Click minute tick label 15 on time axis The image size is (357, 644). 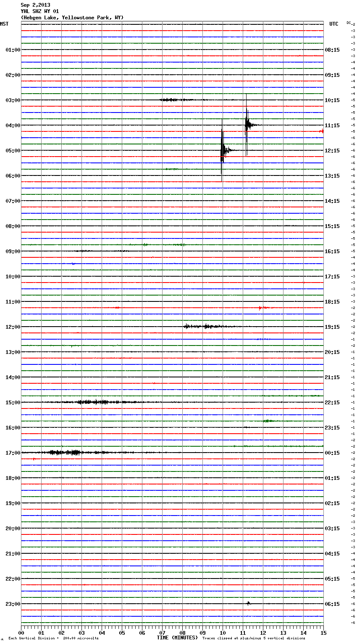323,633
